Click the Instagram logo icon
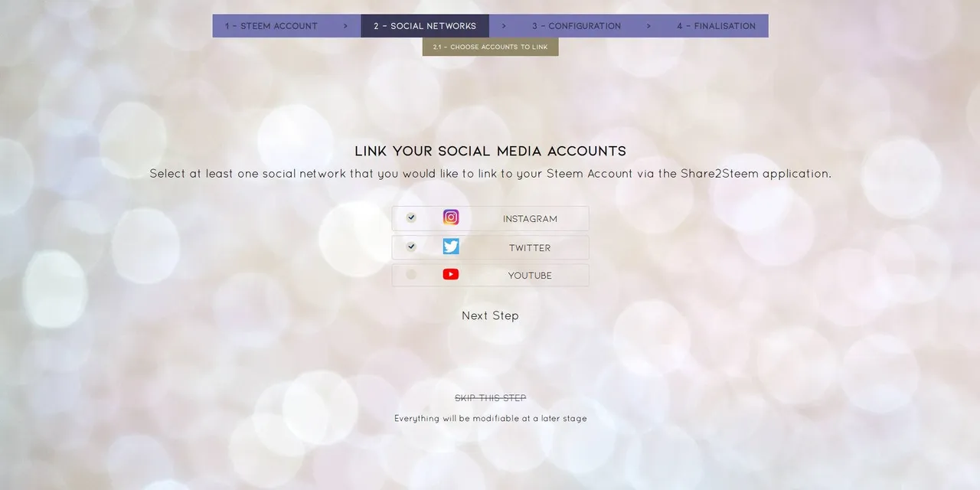Image resolution: width=980 pixels, height=490 pixels. tap(451, 217)
